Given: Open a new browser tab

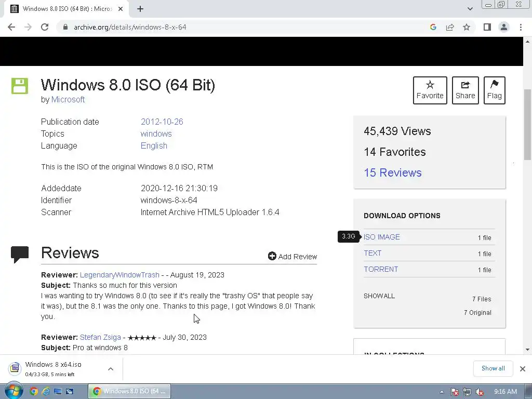Looking at the screenshot, I should pyautogui.click(x=140, y=9).
